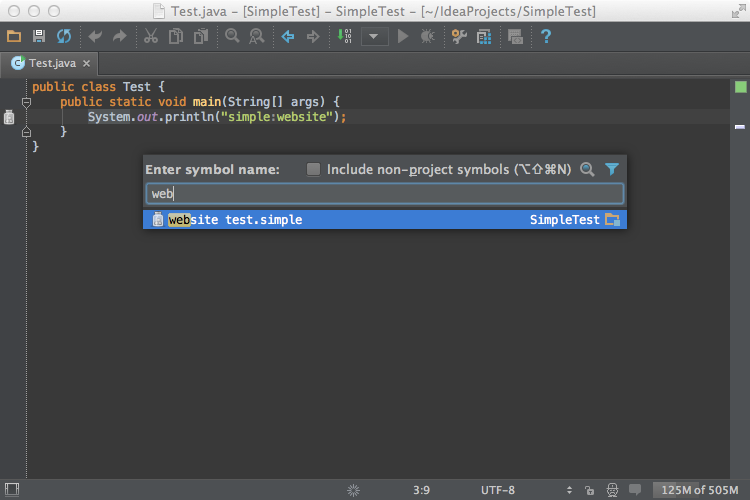Close the Test.java tab

pos(86,63)
